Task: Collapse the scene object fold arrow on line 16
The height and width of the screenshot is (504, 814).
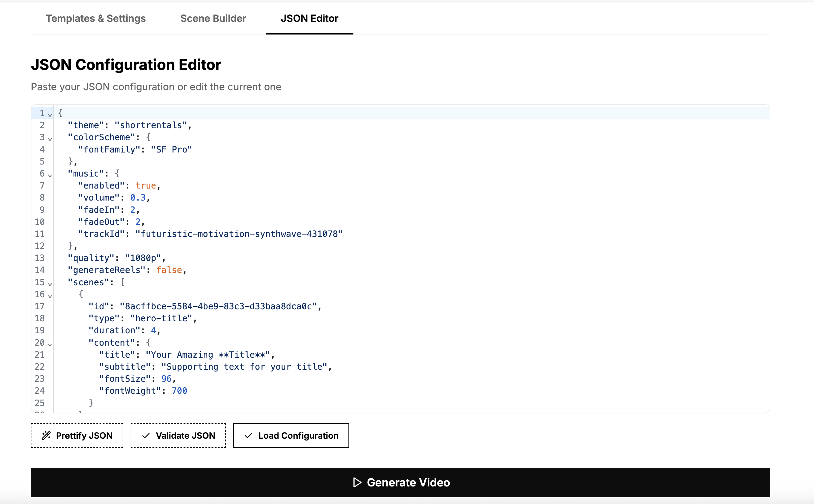Action: [50, 296]
